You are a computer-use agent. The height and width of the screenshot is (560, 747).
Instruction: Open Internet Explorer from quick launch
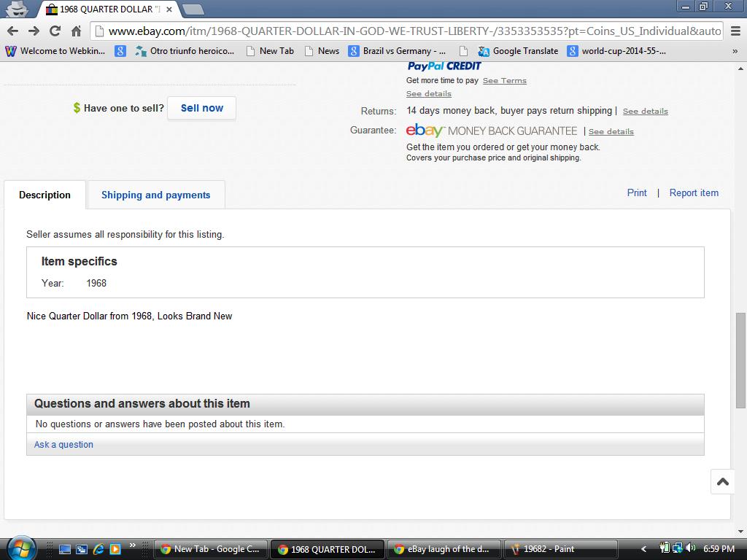(98, 549)
